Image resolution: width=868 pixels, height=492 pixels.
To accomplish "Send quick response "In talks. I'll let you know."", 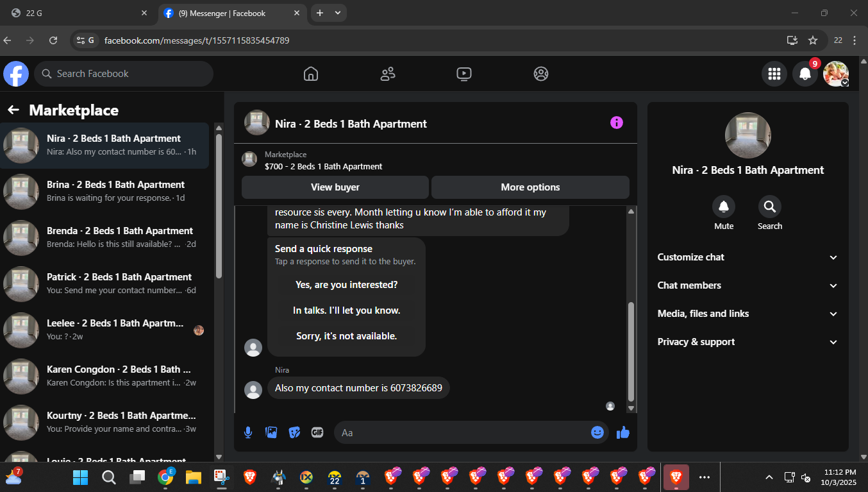I will click(x=346, y=310).
